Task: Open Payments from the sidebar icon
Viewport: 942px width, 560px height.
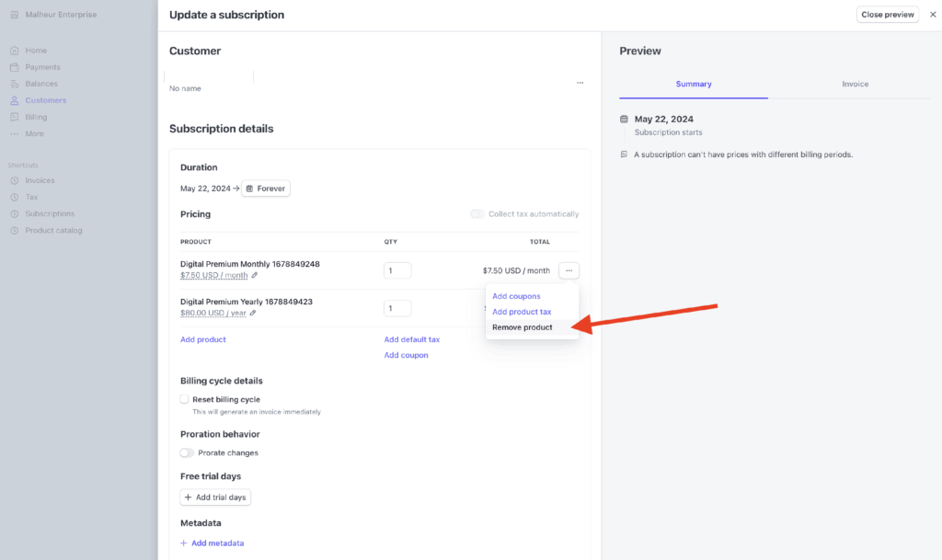Action: (14, 67)
